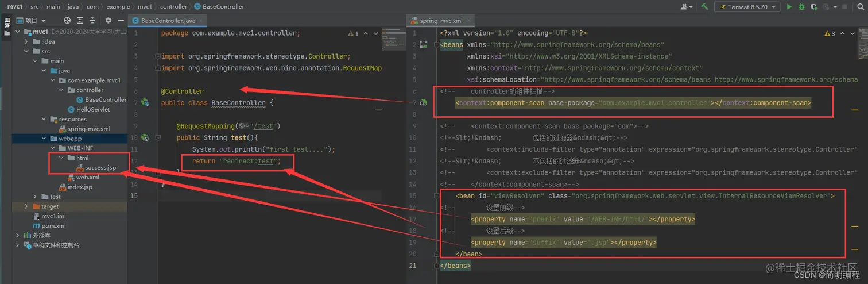
Task: Close the BaseController.java tab
Action: click(201, 21)
